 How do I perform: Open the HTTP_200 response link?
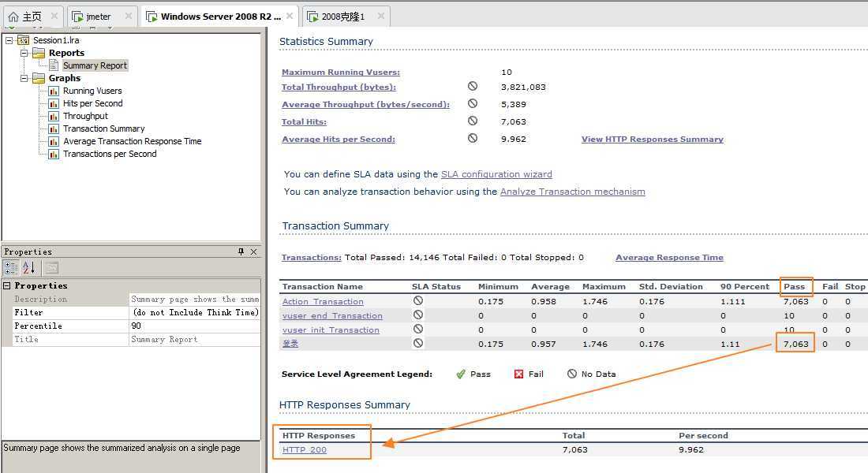click(304, 450)
